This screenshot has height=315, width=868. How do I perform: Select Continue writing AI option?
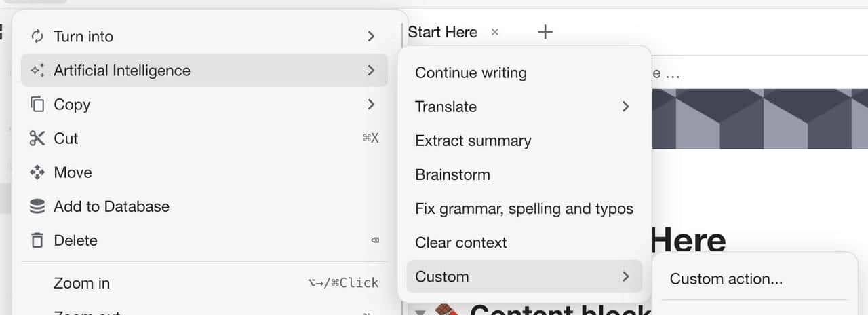pyautogui.click(x=471, y=73)
